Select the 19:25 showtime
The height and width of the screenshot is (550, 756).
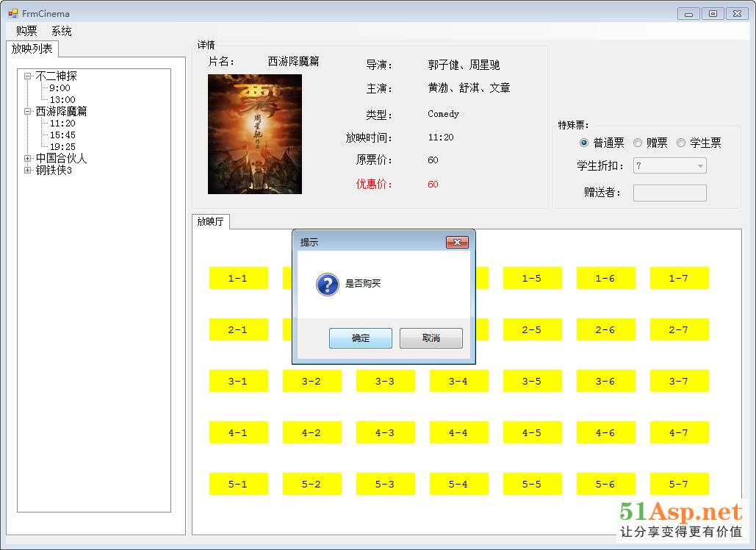click(x=62, y=146)
